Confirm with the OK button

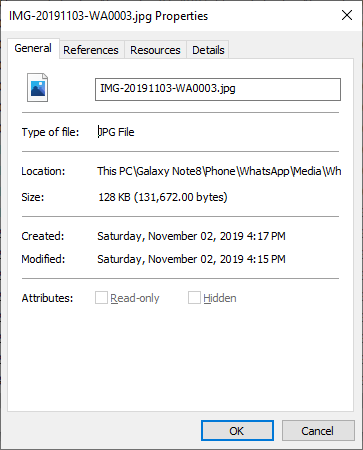click(x=237, y=431)
